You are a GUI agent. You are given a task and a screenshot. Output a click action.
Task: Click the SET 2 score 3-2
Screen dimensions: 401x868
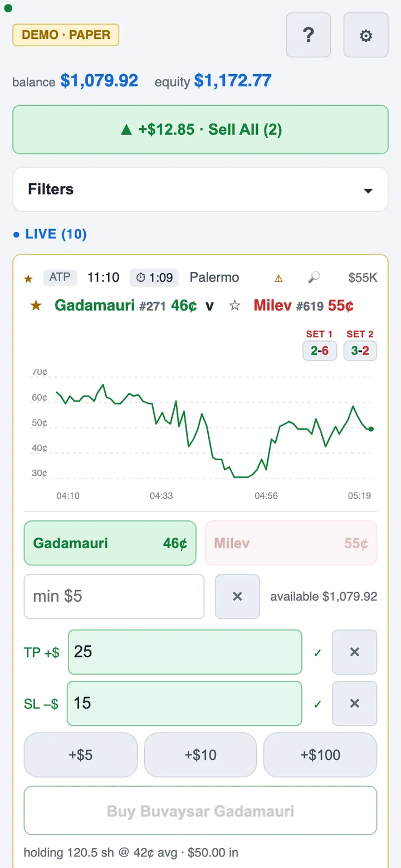point(360,351)
